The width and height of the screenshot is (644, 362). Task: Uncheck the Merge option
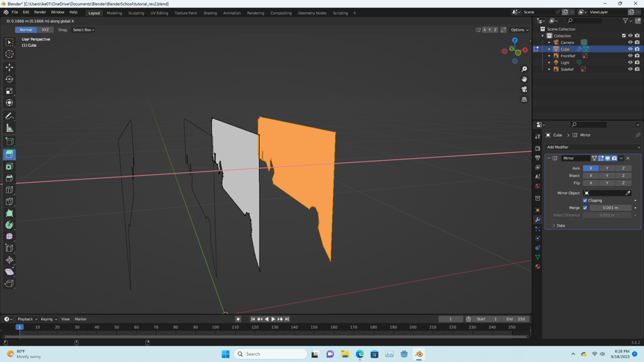pos(585,208)
